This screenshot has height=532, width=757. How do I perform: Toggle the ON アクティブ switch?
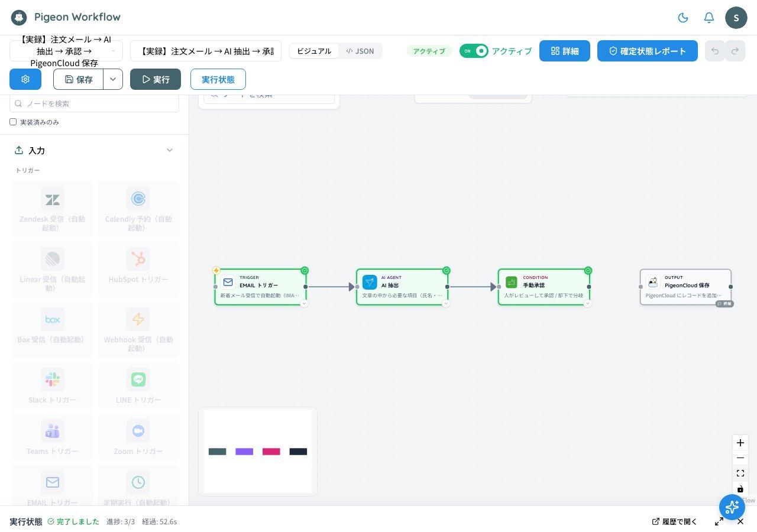point(474,51)
